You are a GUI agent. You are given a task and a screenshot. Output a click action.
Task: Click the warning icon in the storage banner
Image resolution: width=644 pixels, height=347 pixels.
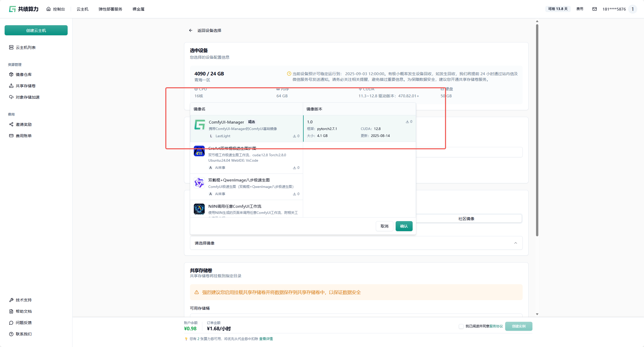[197, 292]
